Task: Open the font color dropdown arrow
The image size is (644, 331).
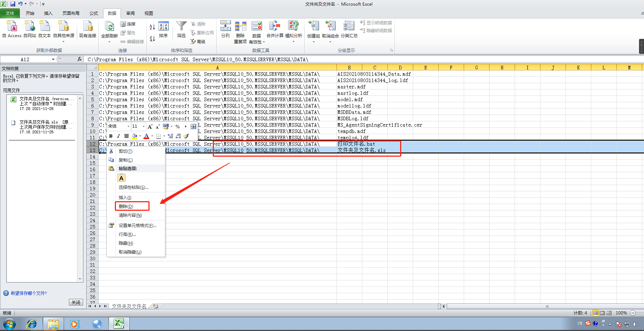Action: 152,136
